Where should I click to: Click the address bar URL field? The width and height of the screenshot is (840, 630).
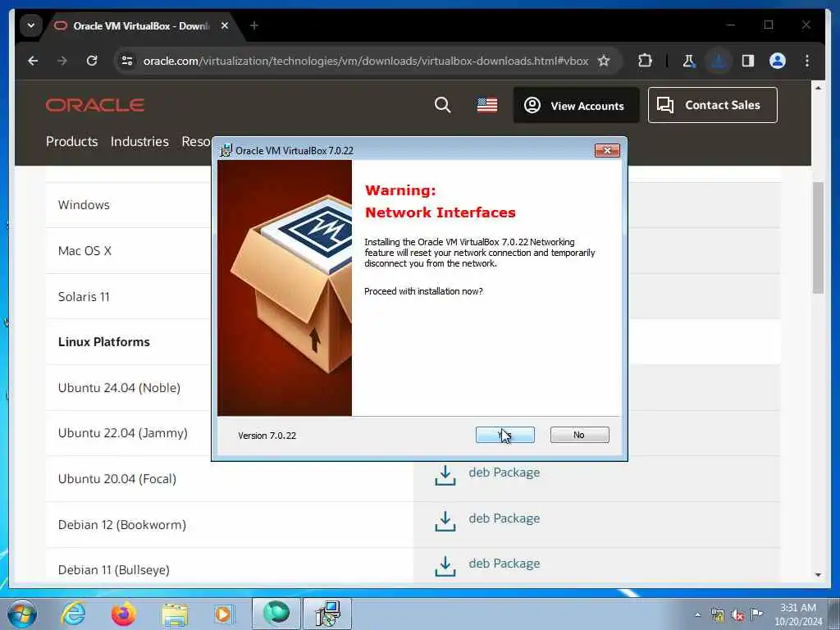366,61
